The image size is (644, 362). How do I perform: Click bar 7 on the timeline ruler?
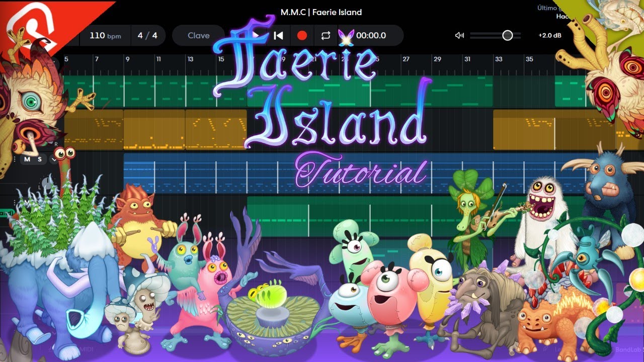pyautogui.click(x=97, y=59)
